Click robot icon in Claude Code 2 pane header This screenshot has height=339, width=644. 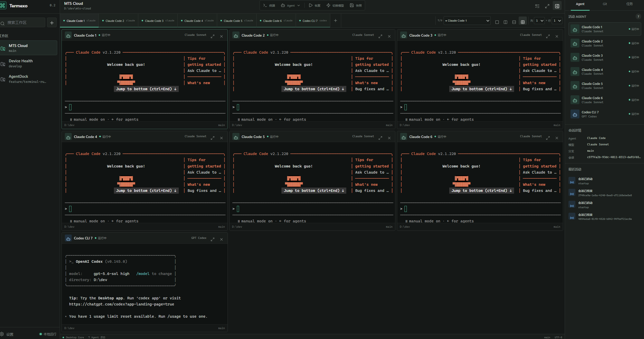pyautogui.click(x=236, y=36)
